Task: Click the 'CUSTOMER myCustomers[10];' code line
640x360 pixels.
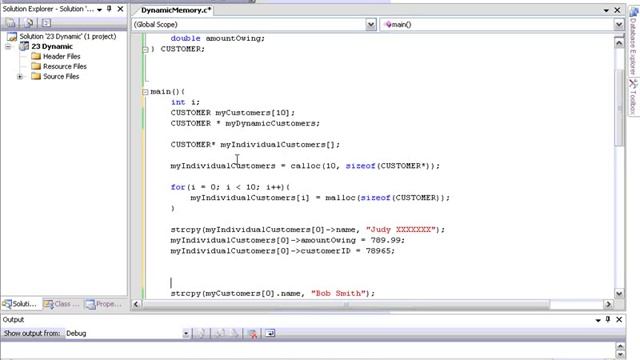Action: 233,113
